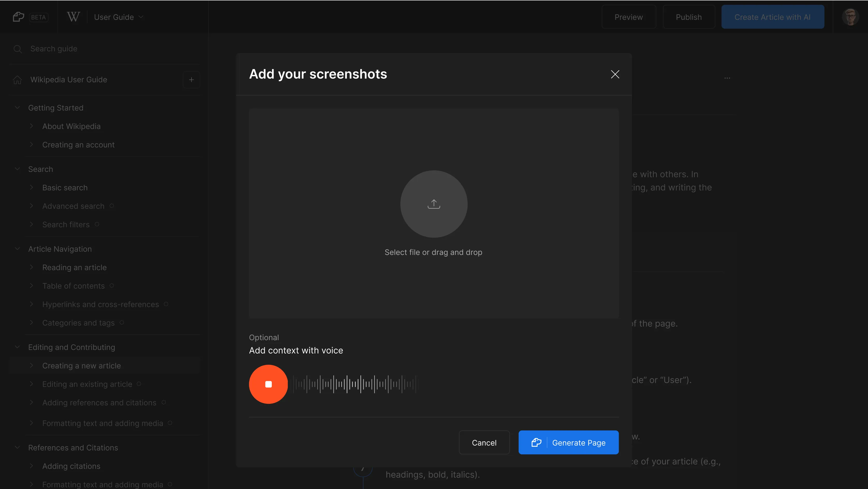This screenshot has height=489, width=868.
Task: Click the ellipsis options icon near the page
Action: [727, 78]
